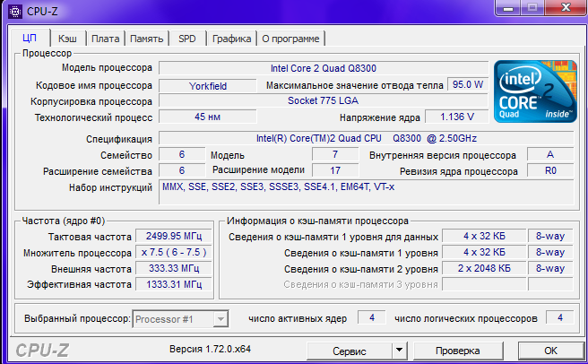Click the Socket 775 LGA package value
The width and height of the screenshot is (588, 364).
pos(324,100)
